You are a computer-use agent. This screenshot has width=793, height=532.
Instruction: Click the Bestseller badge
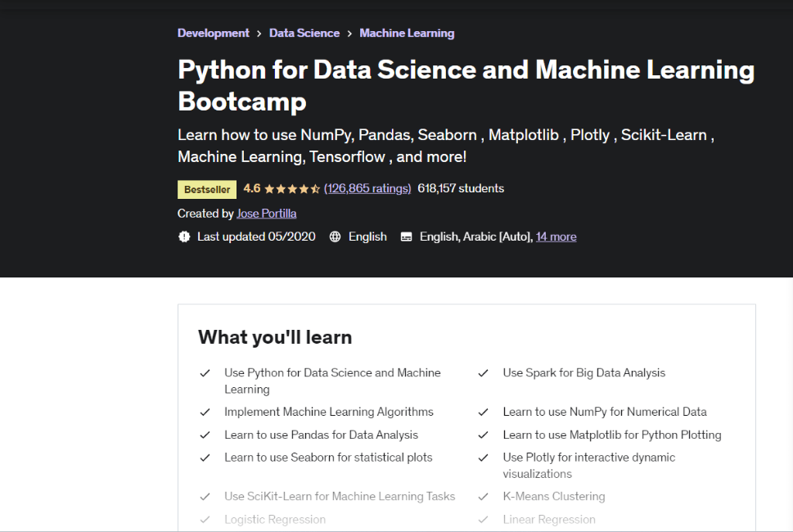pos(207,189)
